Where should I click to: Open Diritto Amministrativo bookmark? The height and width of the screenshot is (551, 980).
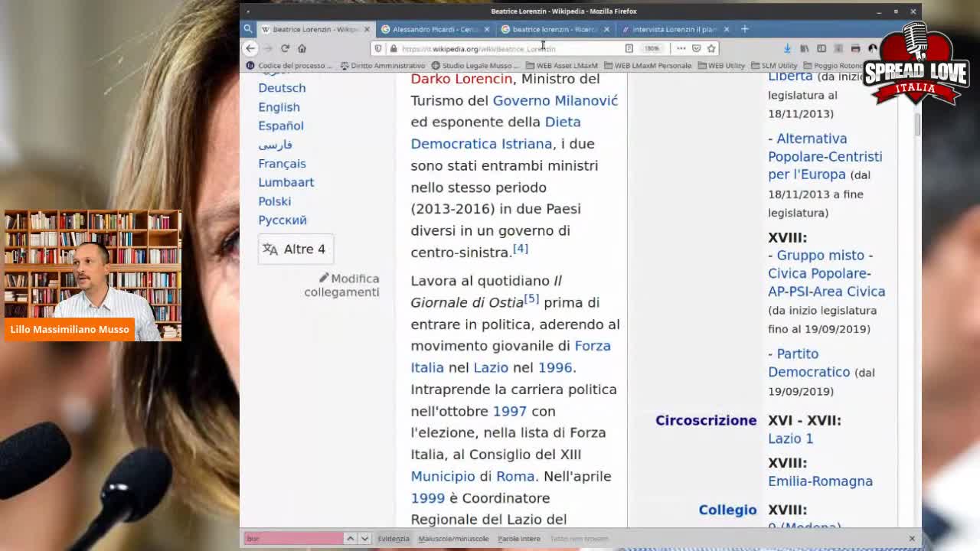382,66
